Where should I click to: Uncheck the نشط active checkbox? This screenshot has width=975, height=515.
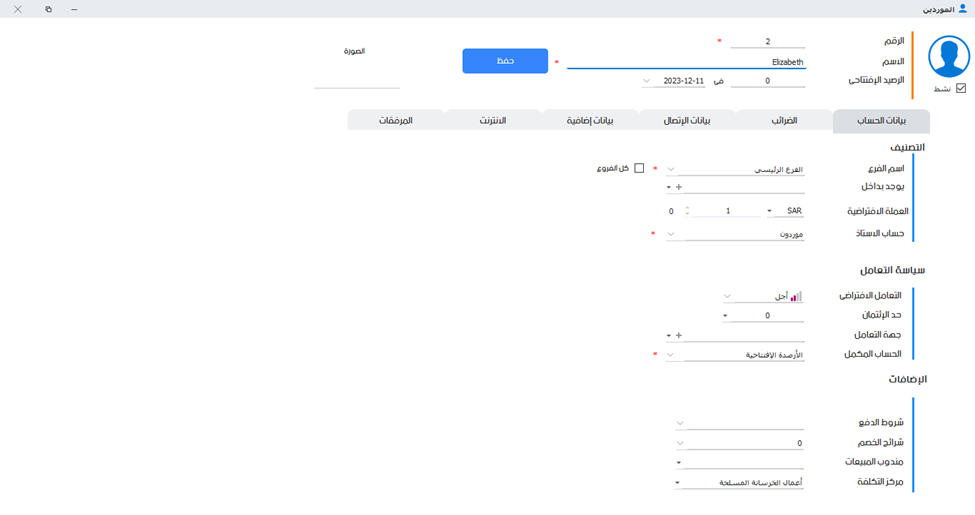point(961,88)
